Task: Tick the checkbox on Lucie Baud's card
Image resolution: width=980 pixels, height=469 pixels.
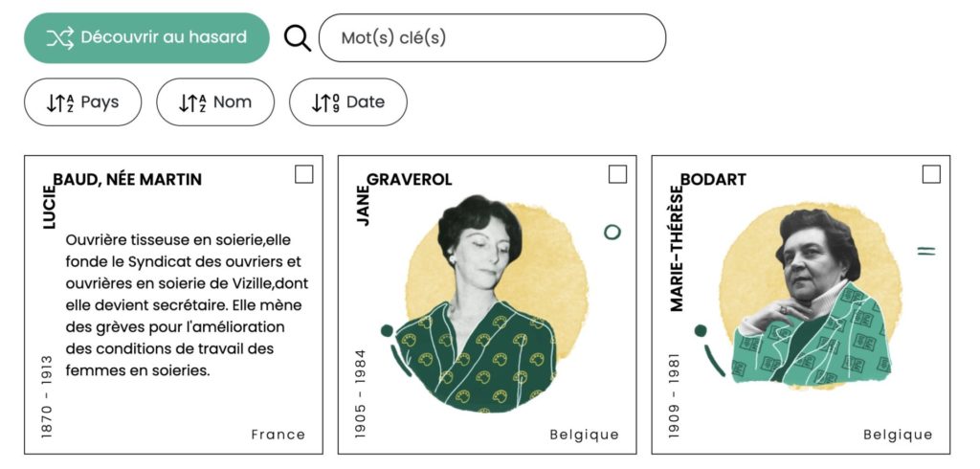Action: (304, 174)
